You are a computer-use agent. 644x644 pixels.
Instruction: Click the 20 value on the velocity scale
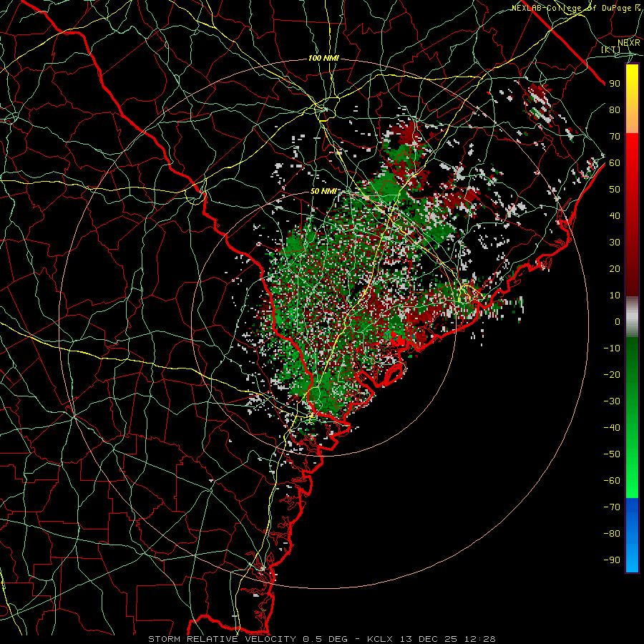[615, 269]
